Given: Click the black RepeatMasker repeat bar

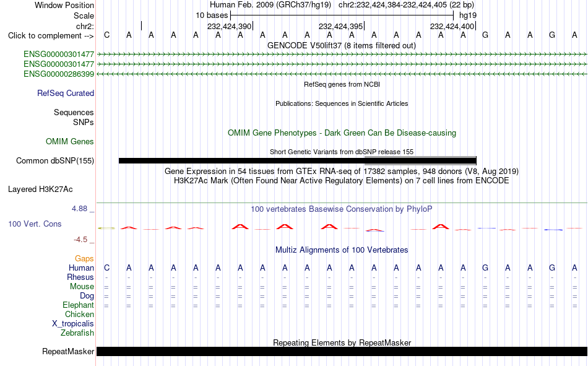Looking at the screenshot, I should click(342, 351).
